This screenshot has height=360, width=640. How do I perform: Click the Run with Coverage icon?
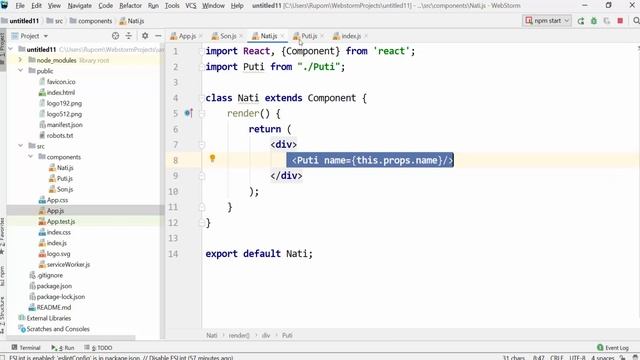tap(607, 21)
